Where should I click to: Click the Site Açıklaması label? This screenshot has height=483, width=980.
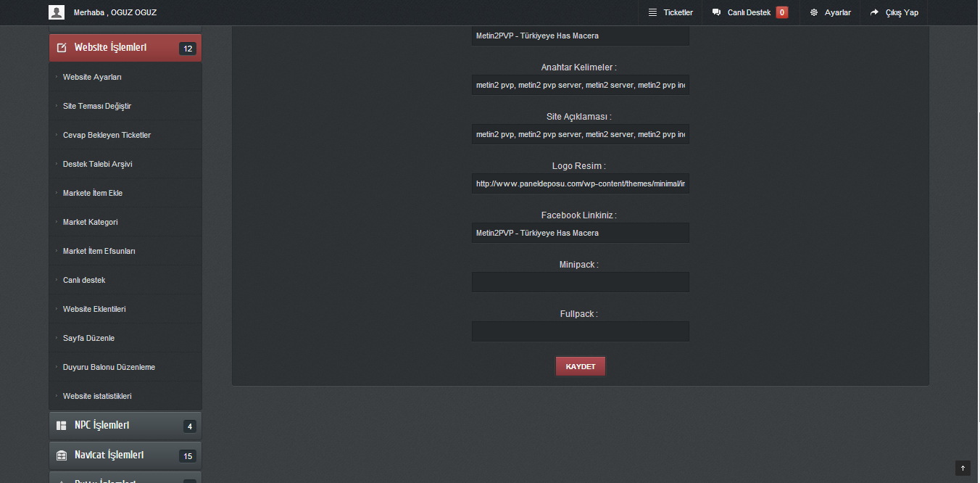coord(579,117)
